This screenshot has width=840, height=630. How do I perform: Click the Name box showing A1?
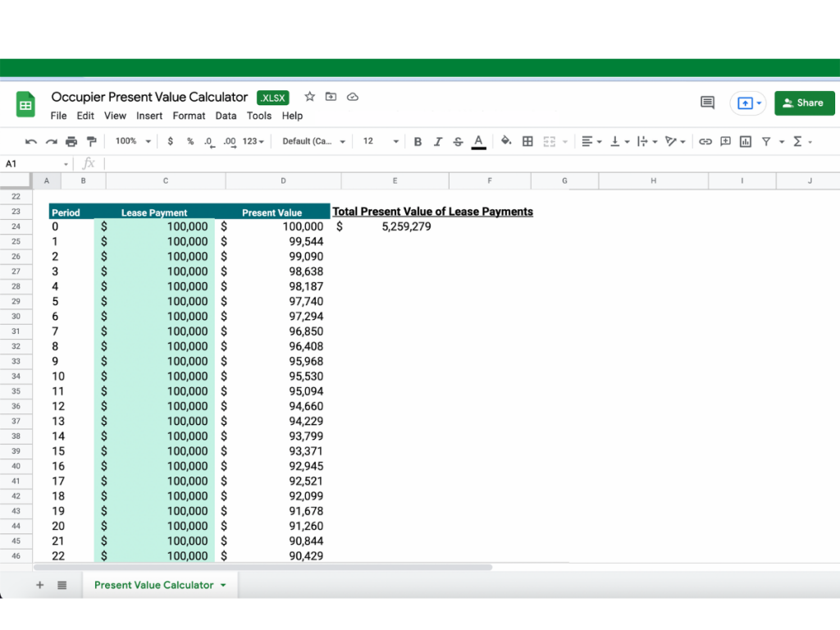tap(36, 164)
